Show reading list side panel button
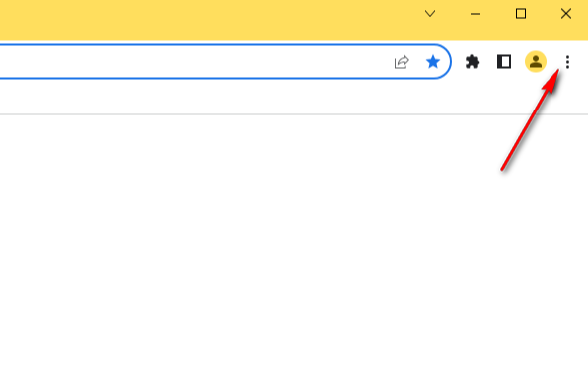588x367 pixels. (x=504, y=62)
